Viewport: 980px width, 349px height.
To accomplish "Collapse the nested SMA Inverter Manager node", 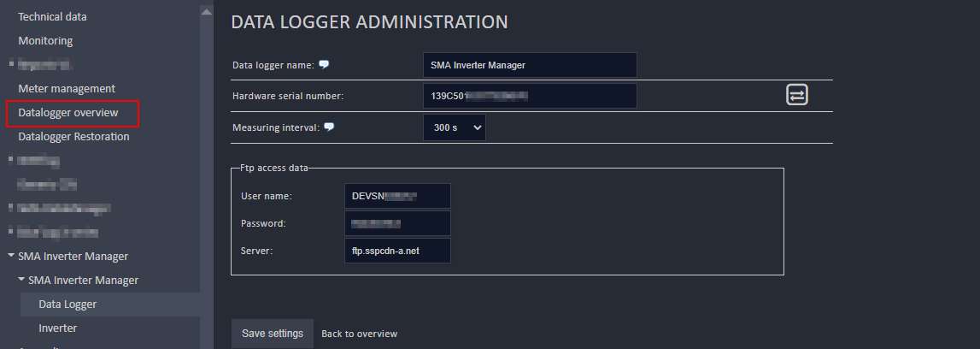I will [21, 280].
